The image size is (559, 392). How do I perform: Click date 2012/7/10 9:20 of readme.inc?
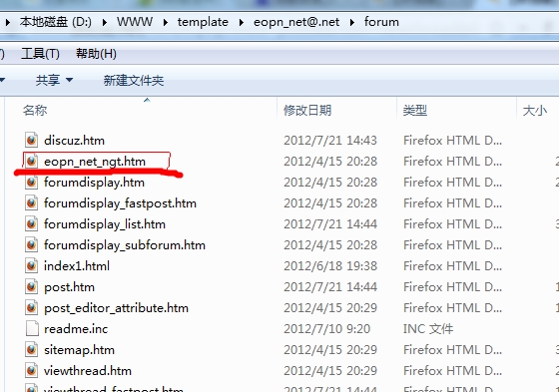[327, 329]
